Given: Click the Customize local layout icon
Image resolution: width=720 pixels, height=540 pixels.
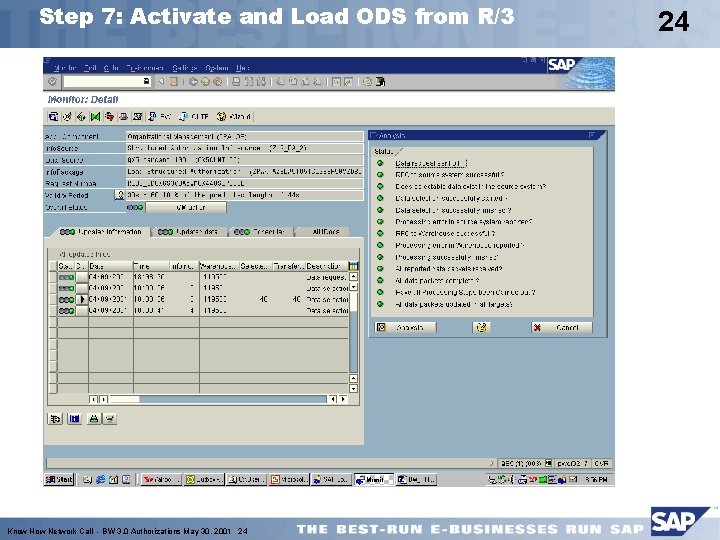Looking at the screenshot, I should 380,82.
